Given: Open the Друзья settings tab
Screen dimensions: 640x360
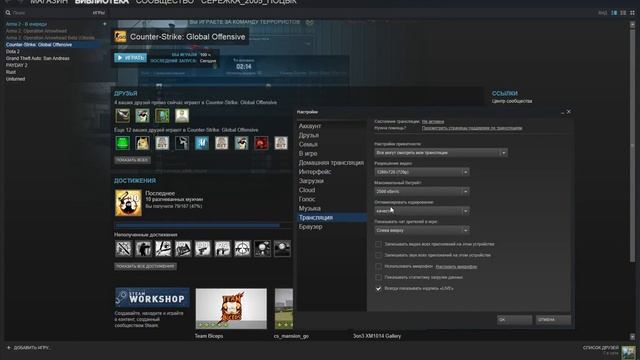Looking at the screenshot, I should (x=309, y=135).
